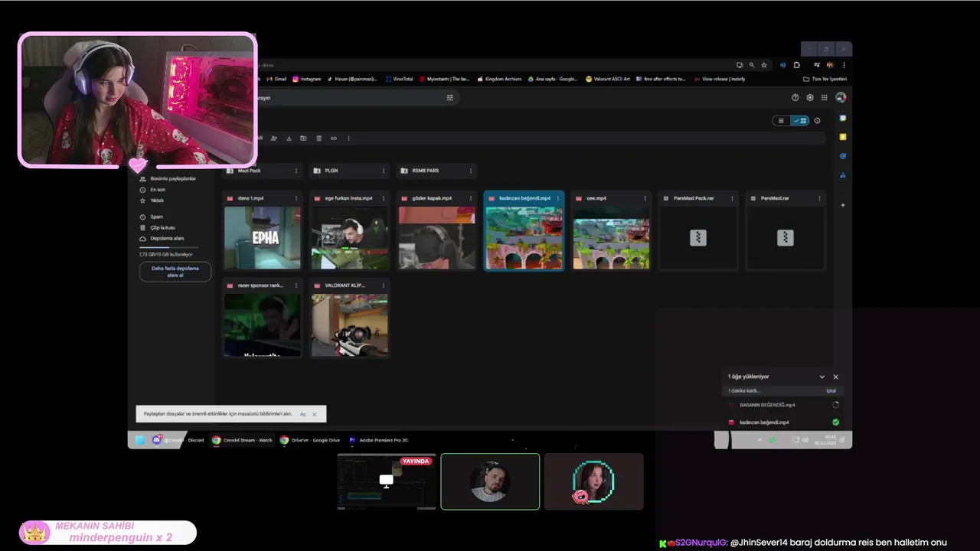The width and height of the screenshot is (980, 551).
Task: Click the move-to-folder icon in Drive toolbar
Action: tap(303, 139)
